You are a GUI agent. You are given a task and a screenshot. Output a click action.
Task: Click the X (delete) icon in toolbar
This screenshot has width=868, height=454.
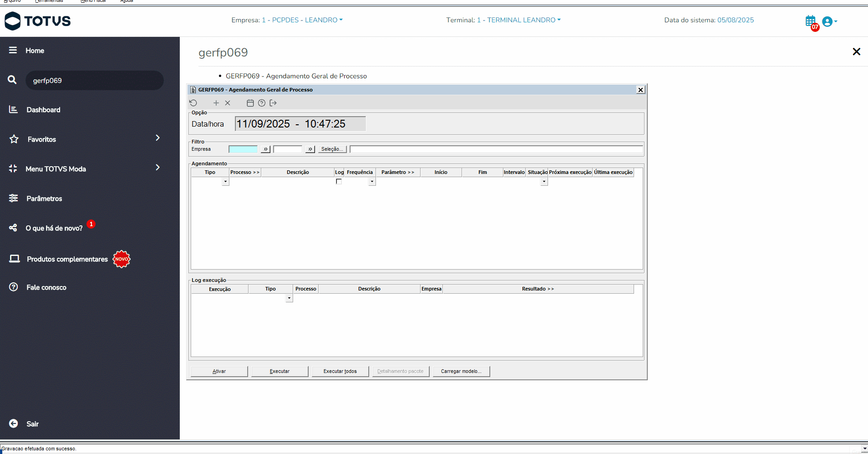coord(228,103)
